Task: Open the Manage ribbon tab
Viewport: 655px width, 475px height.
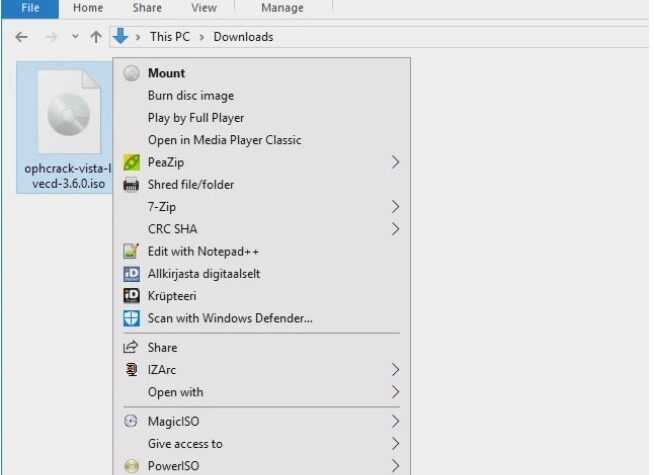Action: (282, 8)
